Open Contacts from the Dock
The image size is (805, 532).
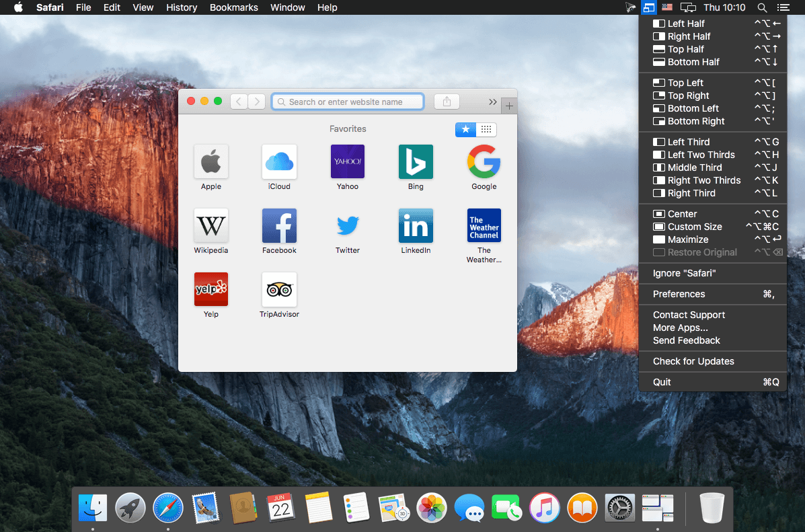(x=243, y=508)
